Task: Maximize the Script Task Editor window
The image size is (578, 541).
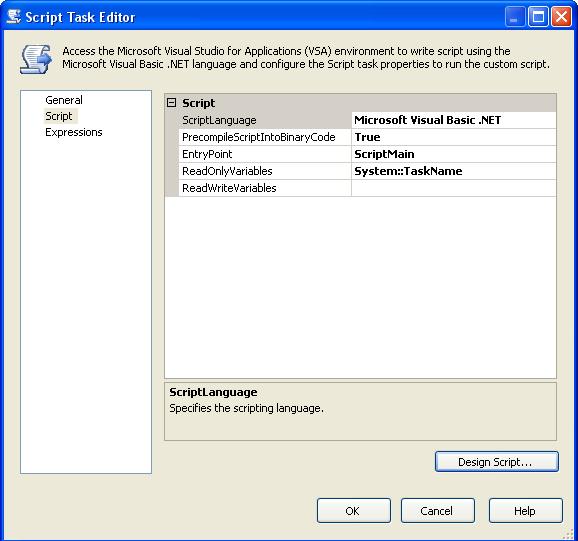Action: (x=538, y=17)
